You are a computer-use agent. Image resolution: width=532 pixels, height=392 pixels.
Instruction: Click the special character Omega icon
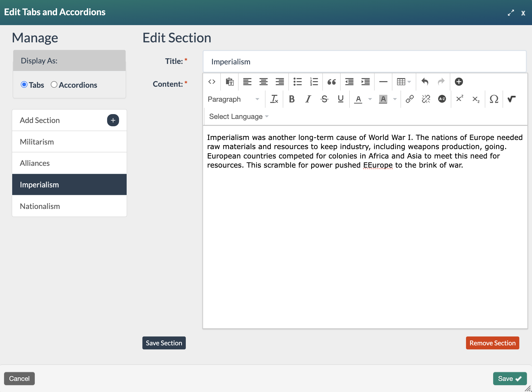pyautogui.click(x=494, y=99)
